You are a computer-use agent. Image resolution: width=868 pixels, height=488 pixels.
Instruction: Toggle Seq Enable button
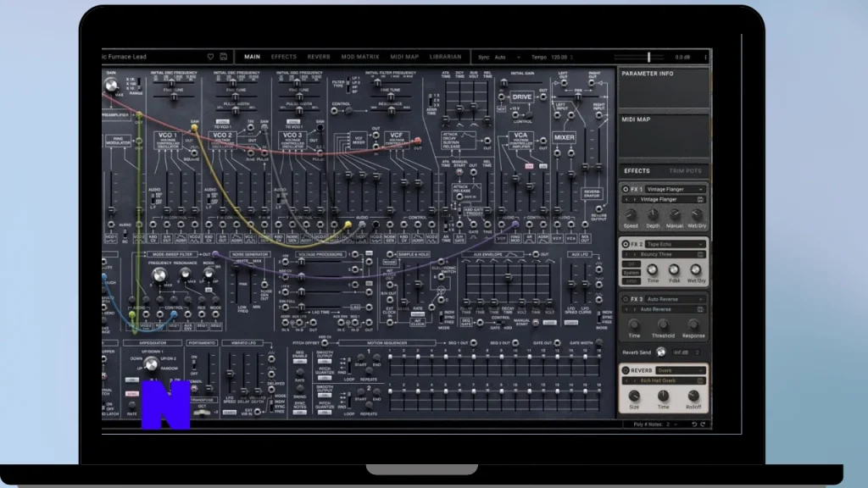(x=299, y=362)
